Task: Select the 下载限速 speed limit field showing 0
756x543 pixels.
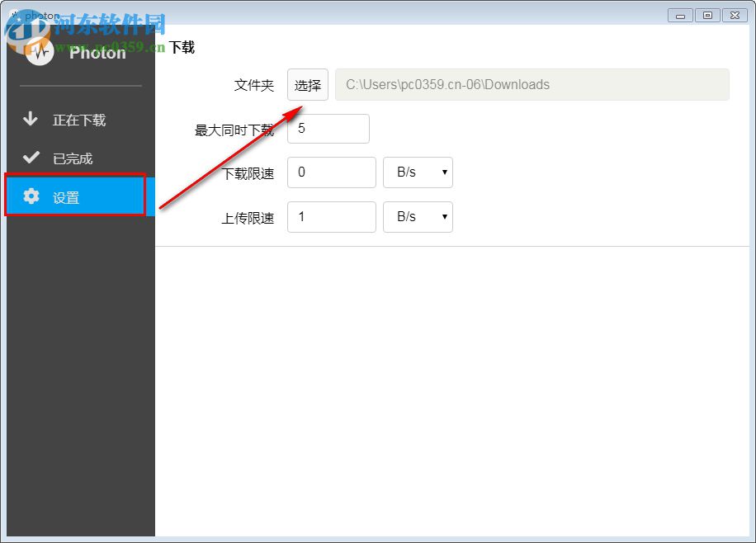Action: (331, 172)
